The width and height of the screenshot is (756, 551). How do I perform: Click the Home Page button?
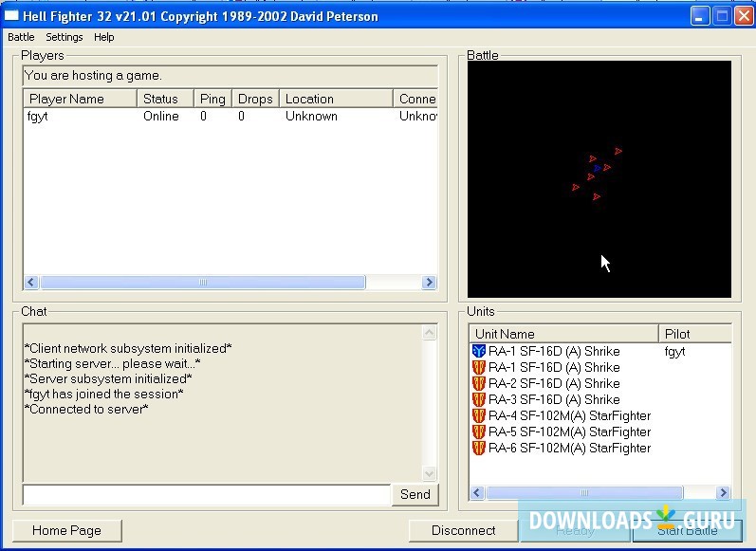coord(66,530)
